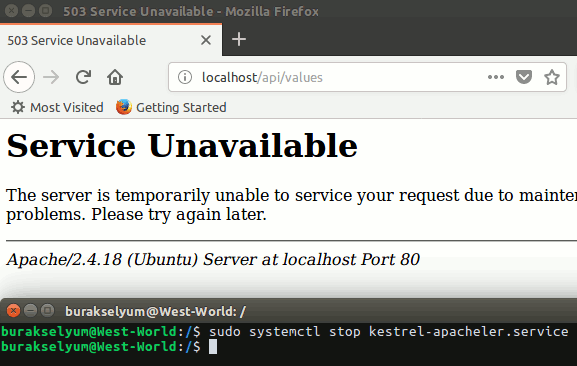The image size is (577, 366).
Task: Click the terminal prompt cursor line
Action: pos(109,347)
